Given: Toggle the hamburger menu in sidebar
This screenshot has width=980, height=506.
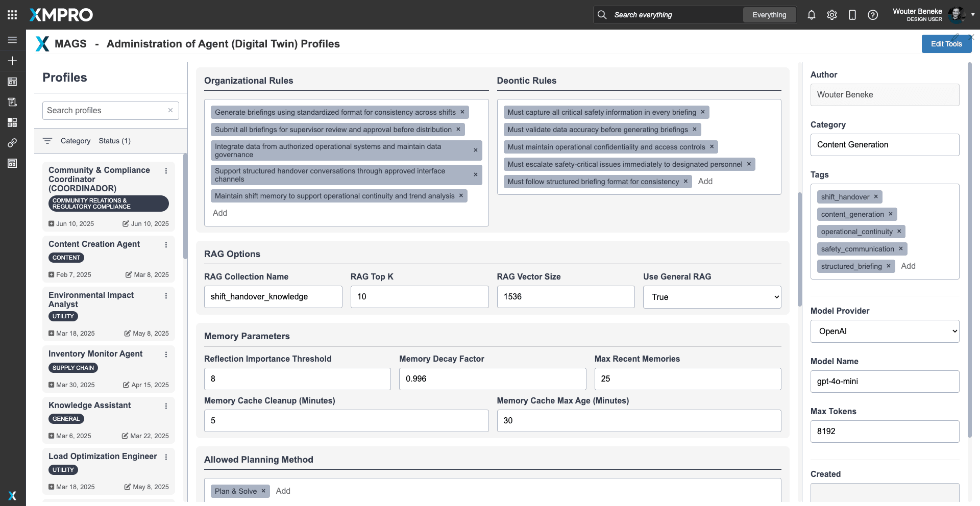Looking at the screenshot, I should [12, 40].
